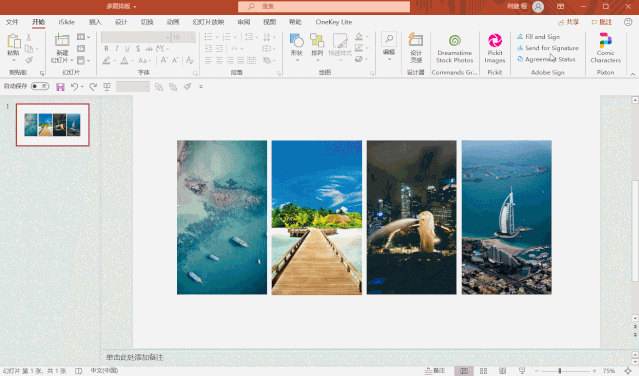This screenshot has width=639, height=376.
Task: Click the feedback smiley face icon
Action: tap(628, 22)
